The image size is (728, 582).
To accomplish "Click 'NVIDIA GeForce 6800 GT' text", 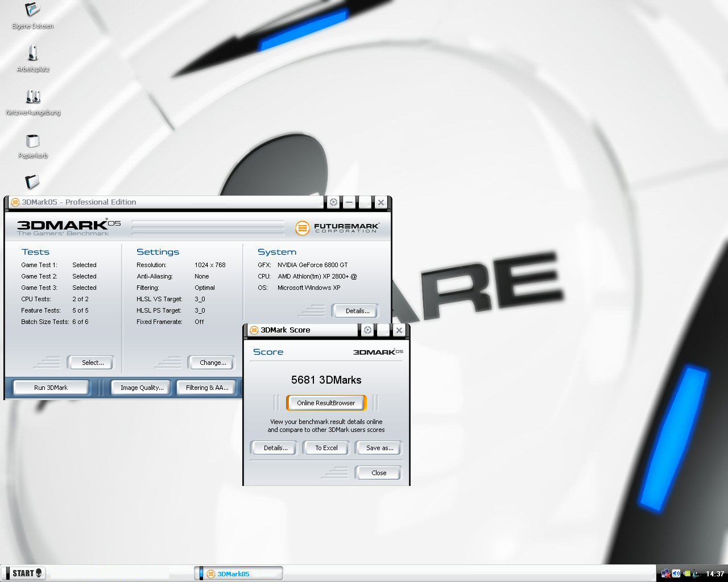I will click(312, 265).
